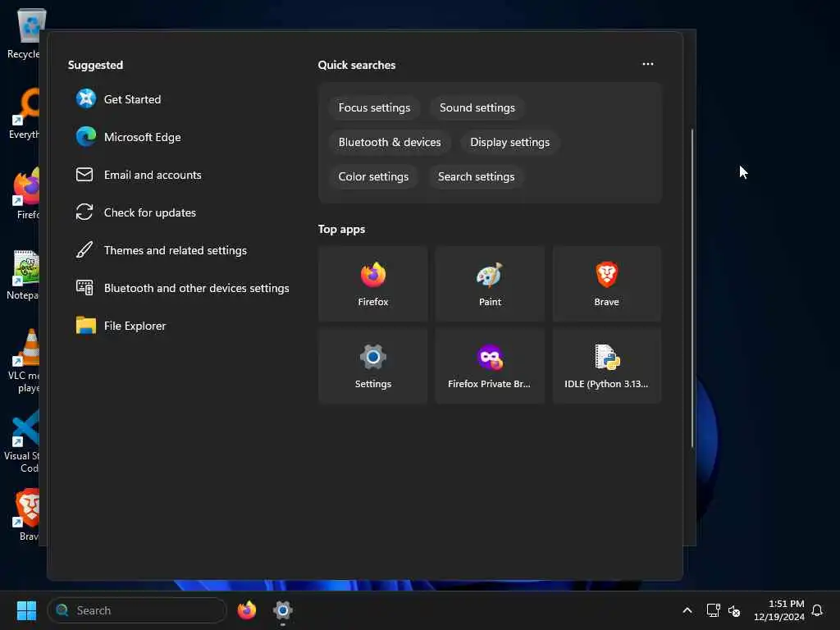Open network status tray icon
Viewport: 840px width, 630px height.
[x=713, y=610]
